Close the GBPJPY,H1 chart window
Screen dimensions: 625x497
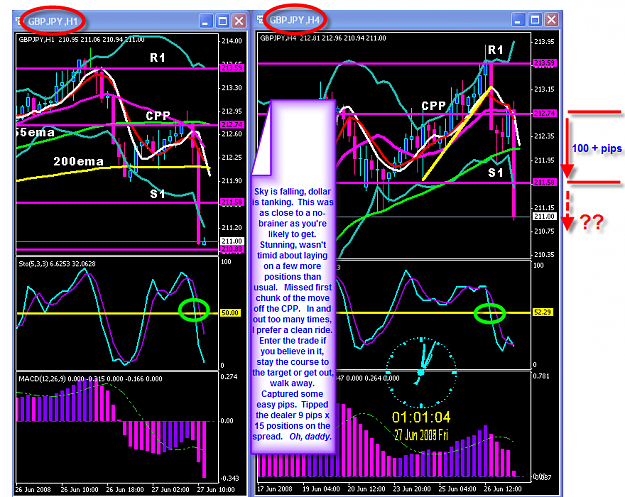[239, 21]
